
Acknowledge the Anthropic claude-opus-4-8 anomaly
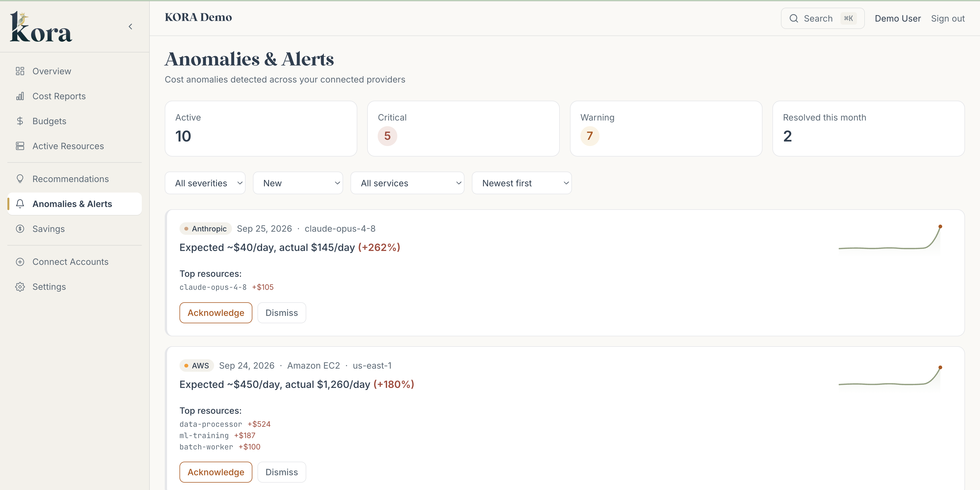(x=216, y=313)
